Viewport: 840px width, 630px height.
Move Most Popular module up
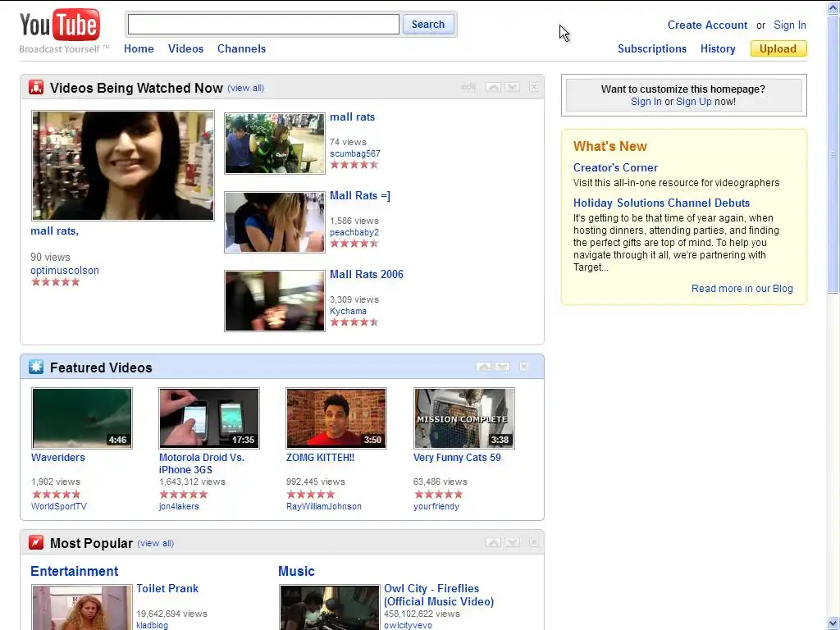[x=493, y=543]
